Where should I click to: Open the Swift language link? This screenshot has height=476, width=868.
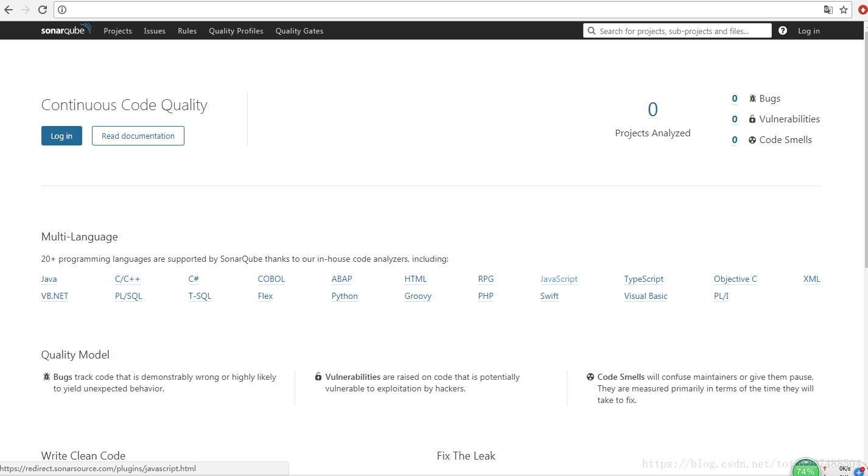(549, 296)
